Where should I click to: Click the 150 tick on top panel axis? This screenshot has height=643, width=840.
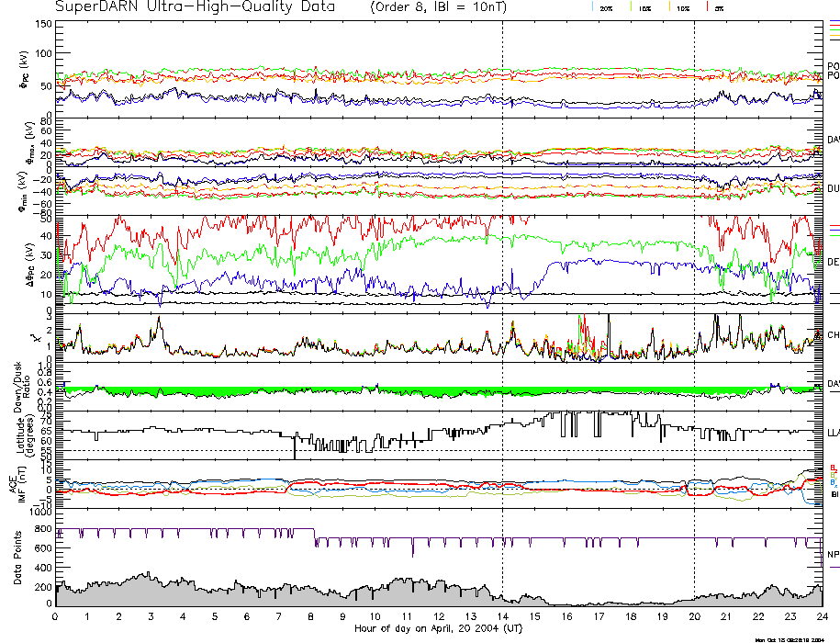pyautogui.click(x=44, y=23)
